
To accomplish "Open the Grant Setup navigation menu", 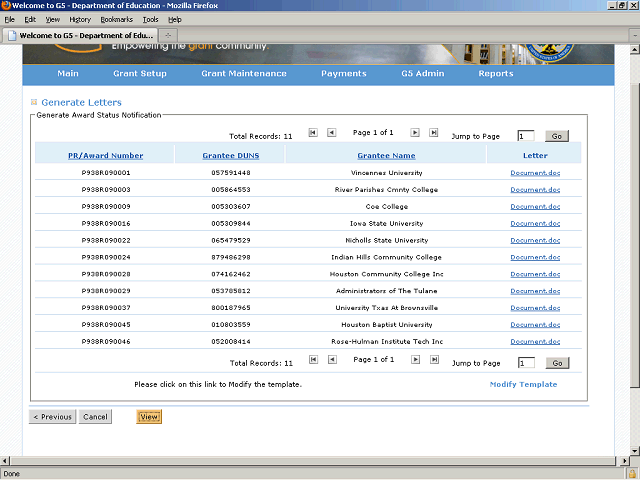I will (x=140, y=73).
